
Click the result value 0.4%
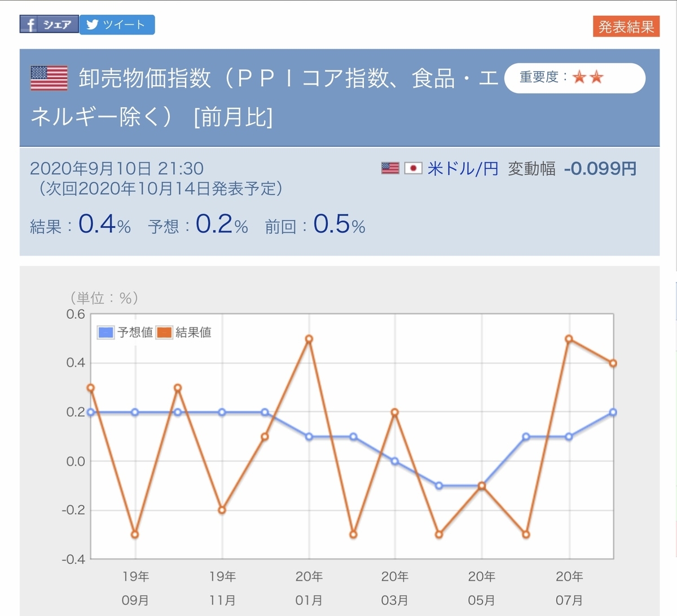tap(104, 225)
